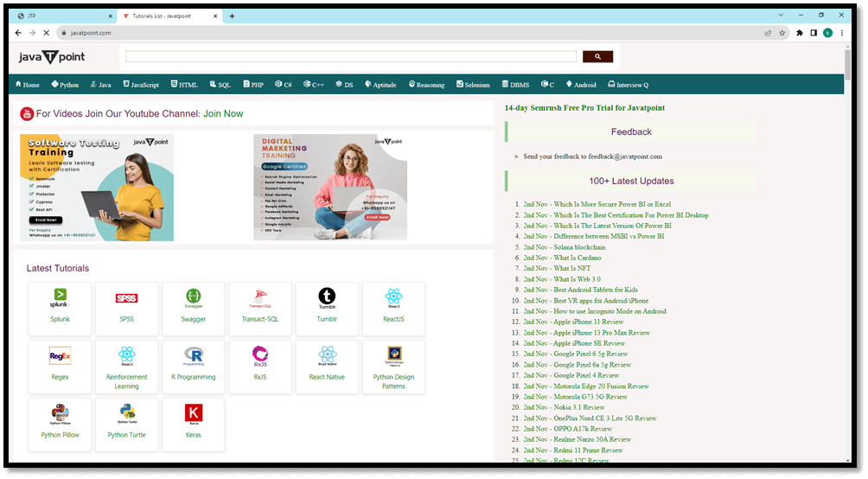This screenshot has height=479, width=868.
Task: Open the Python Turtle tutorial icon
Action: pos(127,413)
